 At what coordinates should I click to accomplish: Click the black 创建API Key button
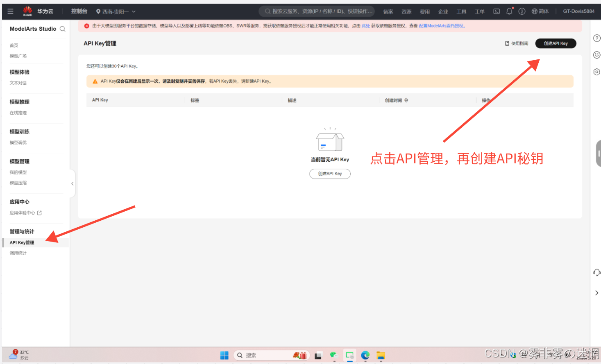[x=556, y=43]
